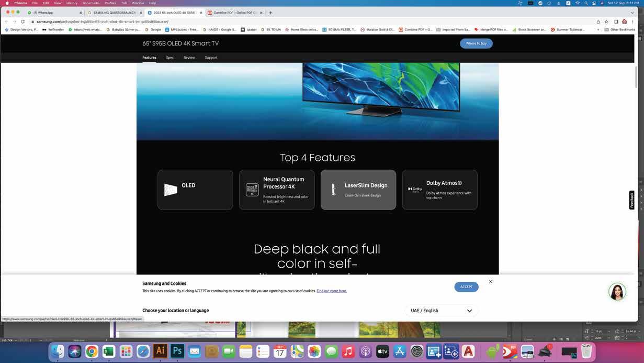Open Spotlight search in the menu bar
This screenshot has height=363, width=644.
point(586,3)
